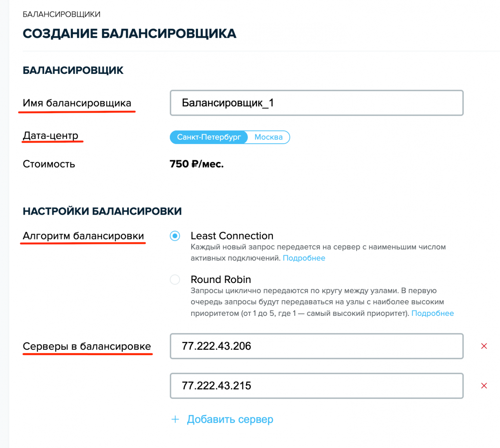Click the 750 ₽/мес. price text
The width and height of the screenshot is (500, 448).
[x=196, y=164]
